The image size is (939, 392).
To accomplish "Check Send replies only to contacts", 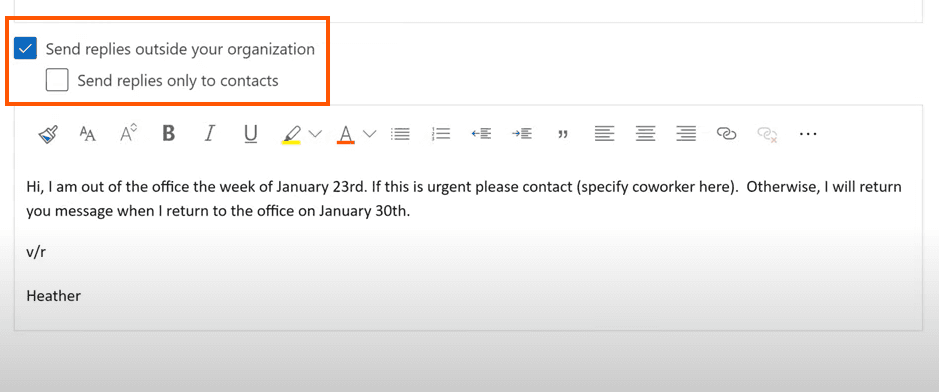I will pos(57,80).
